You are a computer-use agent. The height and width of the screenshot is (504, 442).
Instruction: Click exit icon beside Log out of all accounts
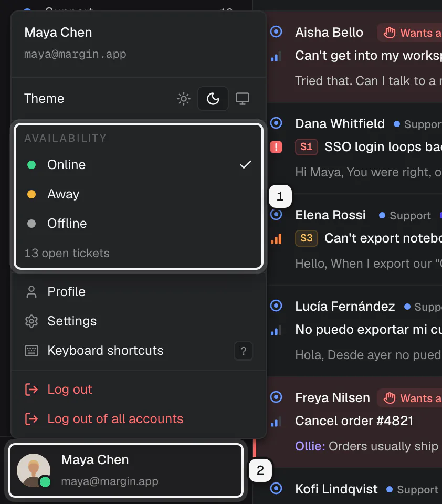pos(31,419)
